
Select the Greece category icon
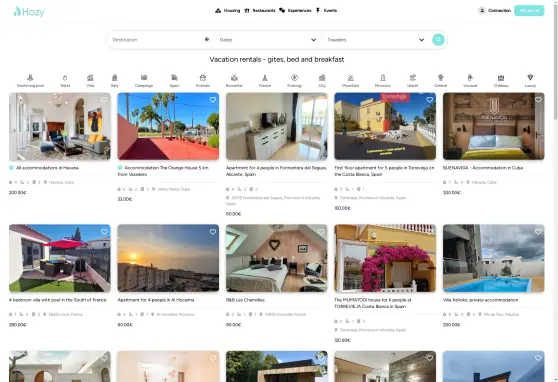tap(441, 78)
